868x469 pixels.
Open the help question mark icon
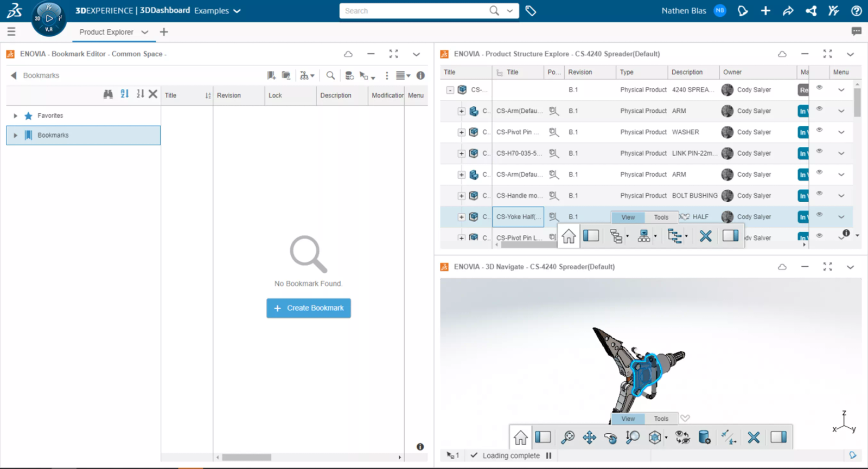coord(857,11)
